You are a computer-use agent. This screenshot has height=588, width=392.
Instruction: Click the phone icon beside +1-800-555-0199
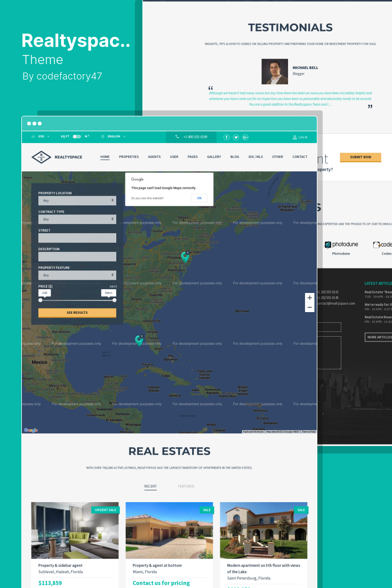pos(177,137)
